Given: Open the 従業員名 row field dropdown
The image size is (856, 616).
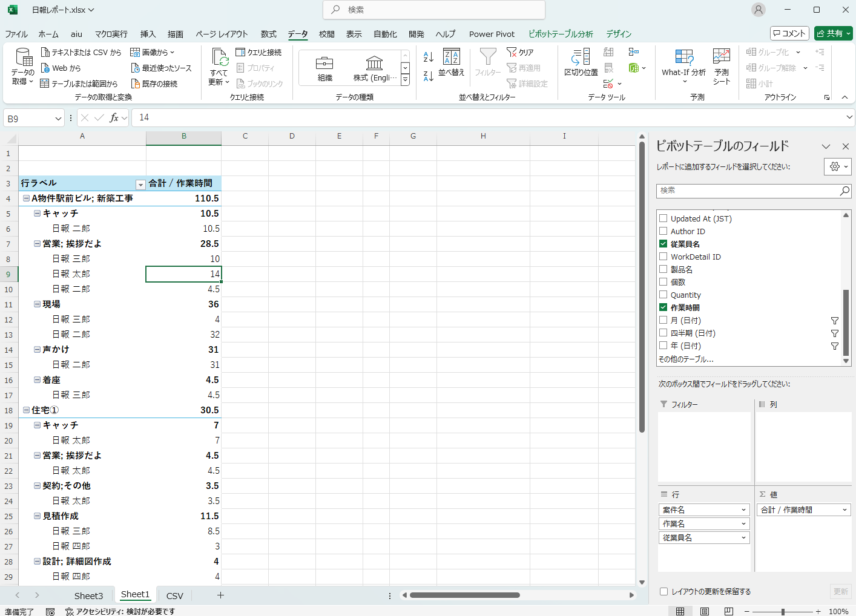Looking at the screenshot, I should 744,538.
